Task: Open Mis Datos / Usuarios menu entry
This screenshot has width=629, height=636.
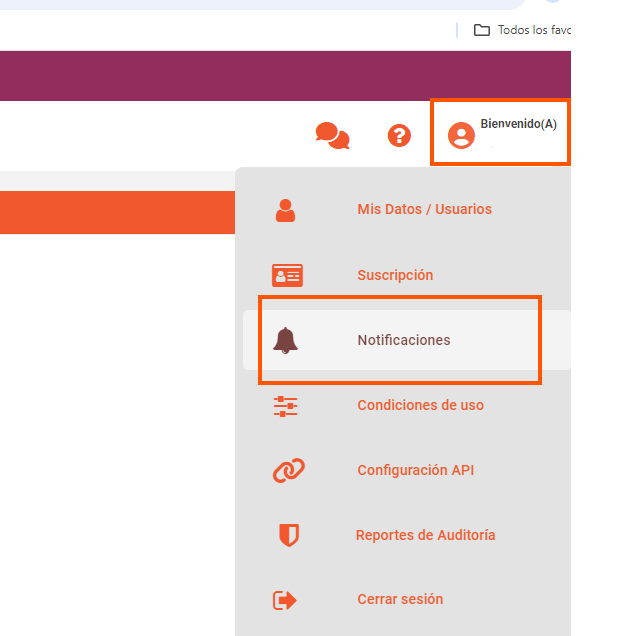Action: coord(424,210)
